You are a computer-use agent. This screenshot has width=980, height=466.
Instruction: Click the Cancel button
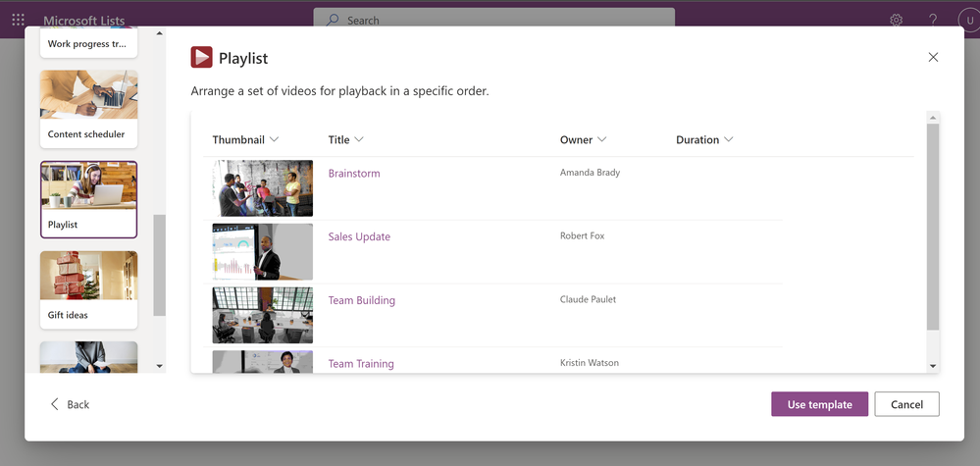(x=906, y=404)
